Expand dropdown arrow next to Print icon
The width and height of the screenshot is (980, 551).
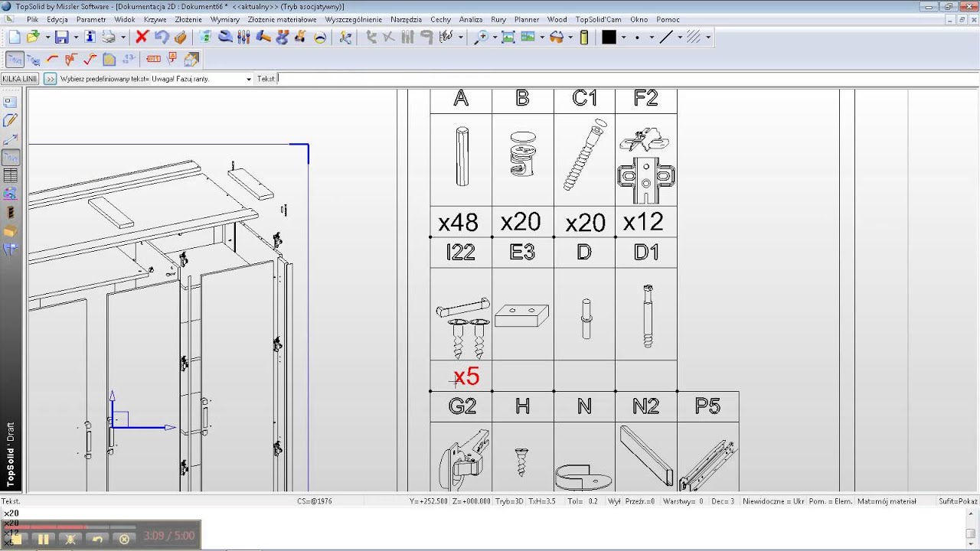pyautogui.click(x=122, y=37)
